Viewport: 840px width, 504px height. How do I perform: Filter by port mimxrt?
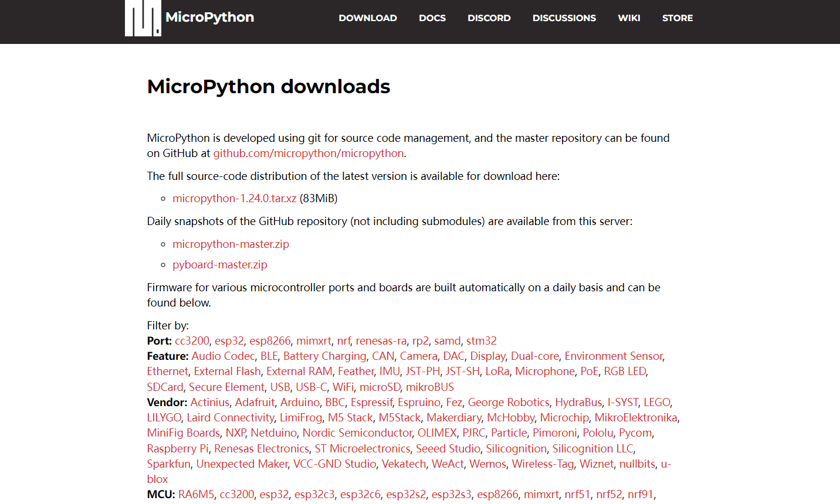[x=314, y=341]
